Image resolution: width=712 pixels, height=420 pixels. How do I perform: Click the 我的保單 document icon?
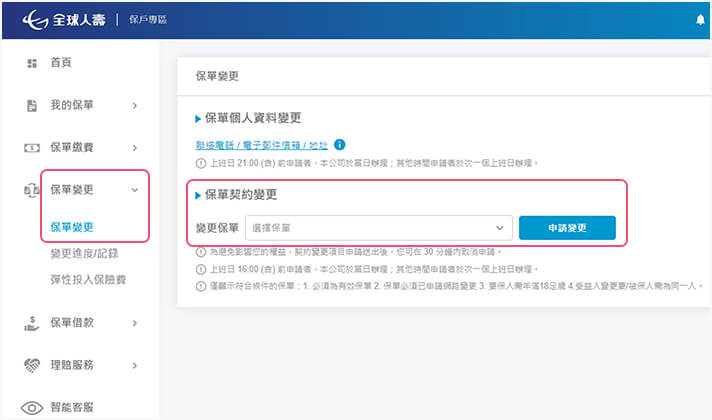coord(32,106)
